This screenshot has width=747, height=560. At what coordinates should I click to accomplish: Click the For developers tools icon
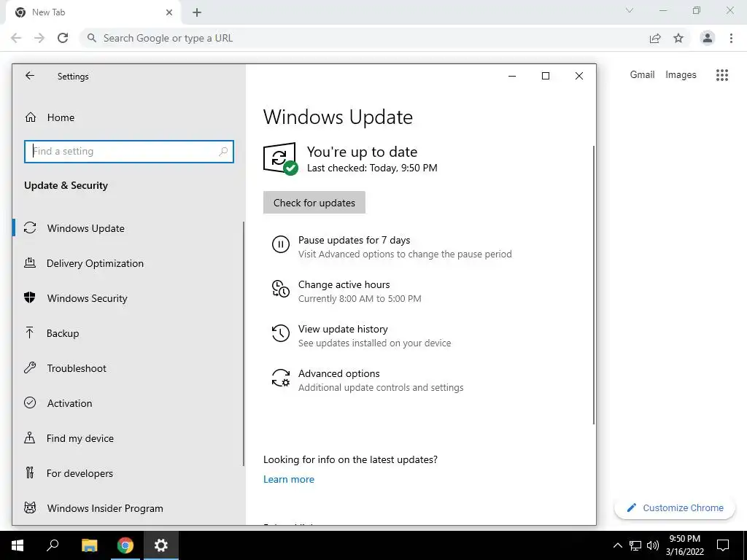point(29,472)
